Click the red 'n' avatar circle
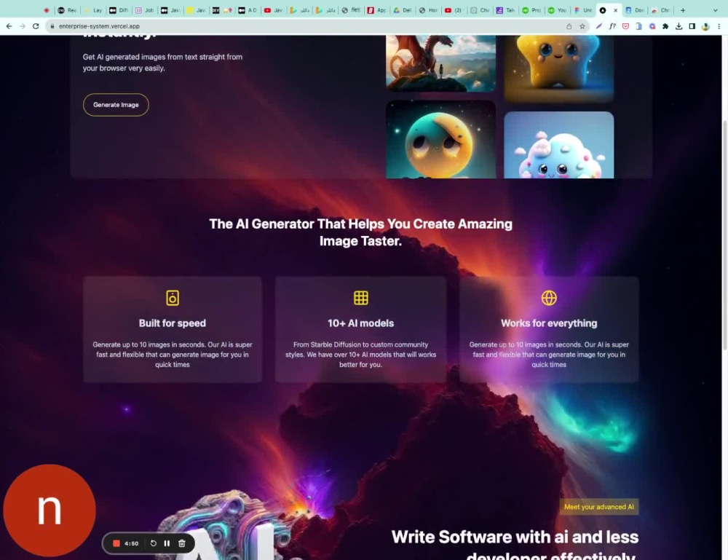Viewport: 728px width, 560px height. [x=50, y=510]
